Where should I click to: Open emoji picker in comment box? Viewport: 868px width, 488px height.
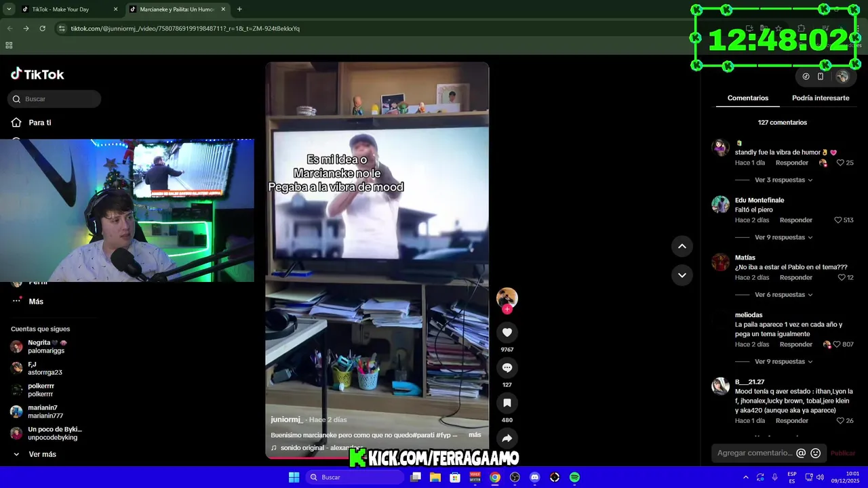(816, 453)
